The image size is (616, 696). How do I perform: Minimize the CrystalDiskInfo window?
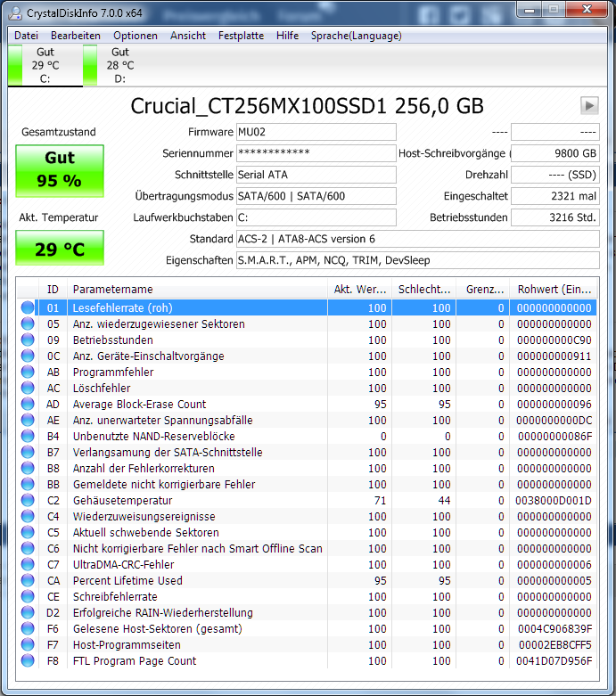click(530, 9)
